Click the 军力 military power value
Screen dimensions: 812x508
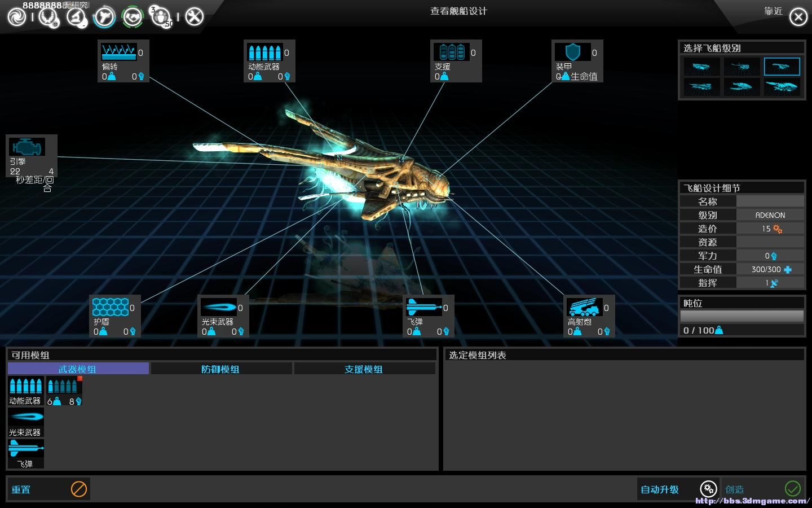point(771,256)
